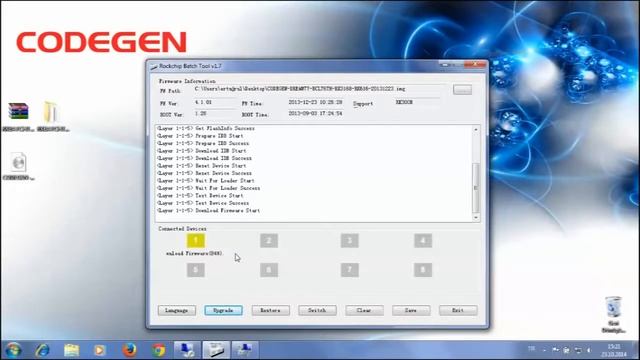Image resolution: width=640 pixels, height=360 pixels.
Task: Select device slot 6
Action: 269,270
